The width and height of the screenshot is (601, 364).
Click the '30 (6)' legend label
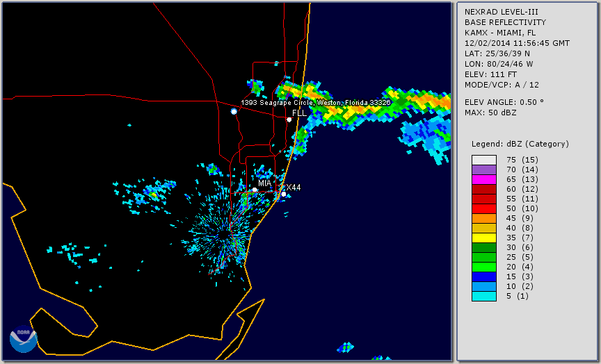(x=520, y=247)
